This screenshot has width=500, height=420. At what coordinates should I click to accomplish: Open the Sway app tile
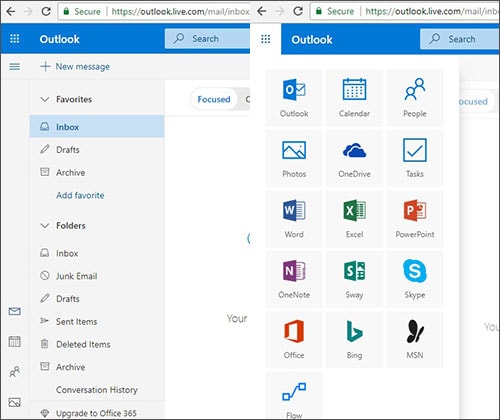tap(354, 279)
